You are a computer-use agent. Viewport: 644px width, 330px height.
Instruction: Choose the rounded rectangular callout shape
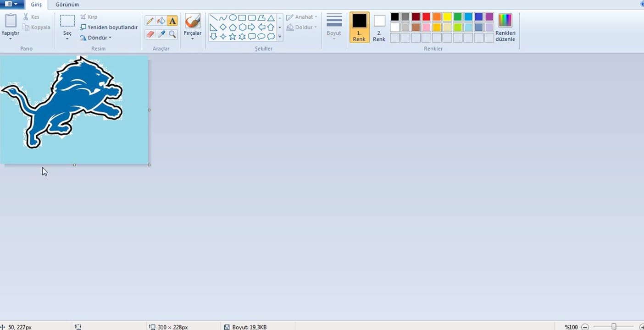tap(252, 37)
